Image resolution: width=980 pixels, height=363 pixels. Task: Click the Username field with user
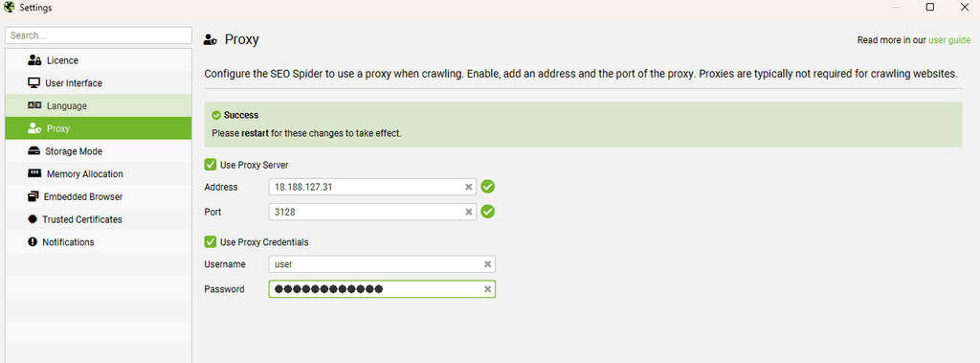[x=382, y=264]
